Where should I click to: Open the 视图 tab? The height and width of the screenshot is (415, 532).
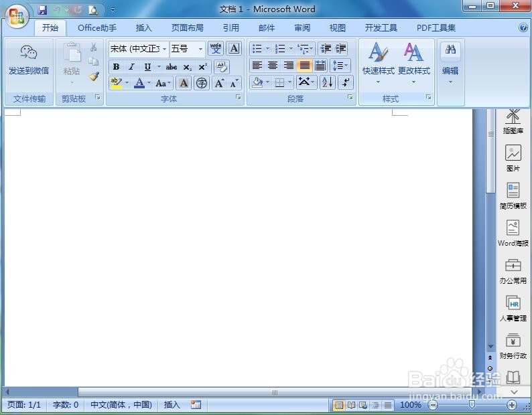[337, 28]
